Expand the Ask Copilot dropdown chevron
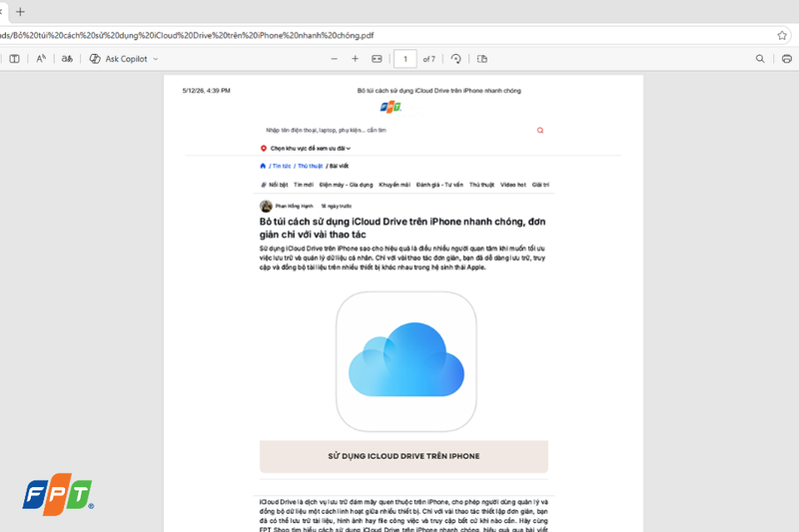Image resolution: width=799 pixels, height=532 pixels. (156, 59)
